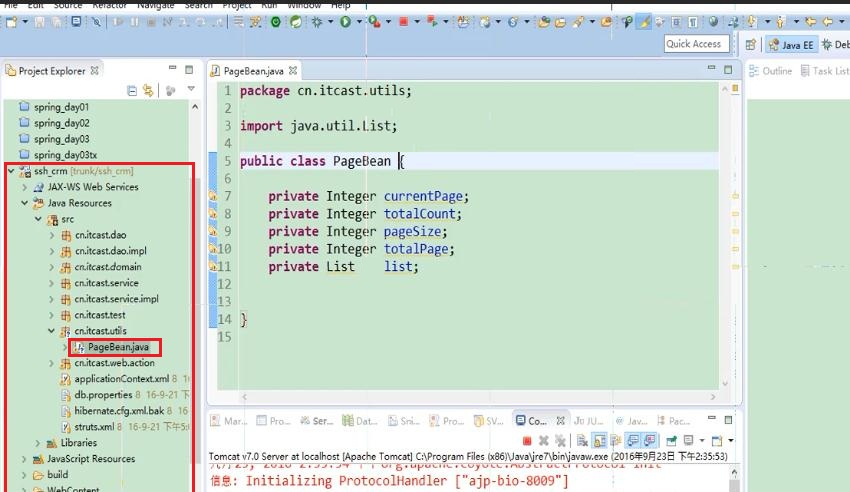Click the Skip All Breakpoints icon
Screen dimensions: 850x492
tap(96, 22)
